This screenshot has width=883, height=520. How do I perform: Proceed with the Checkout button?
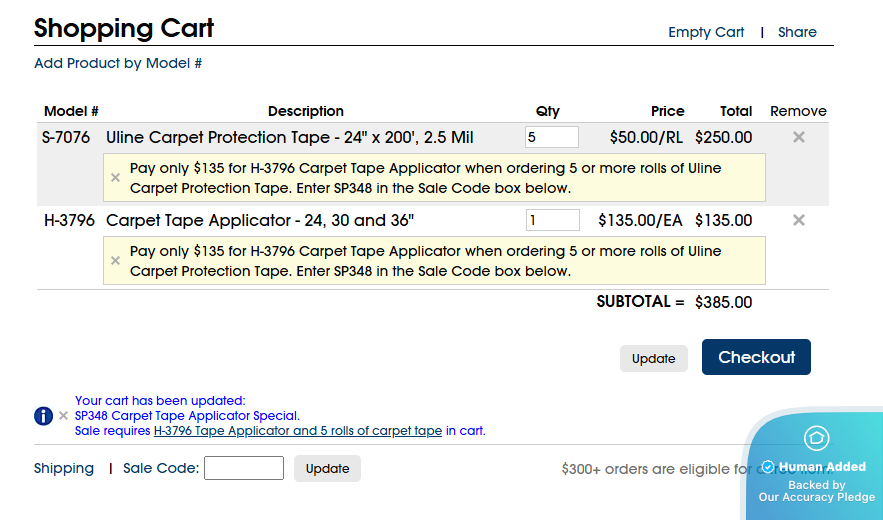tap(756, 357)
